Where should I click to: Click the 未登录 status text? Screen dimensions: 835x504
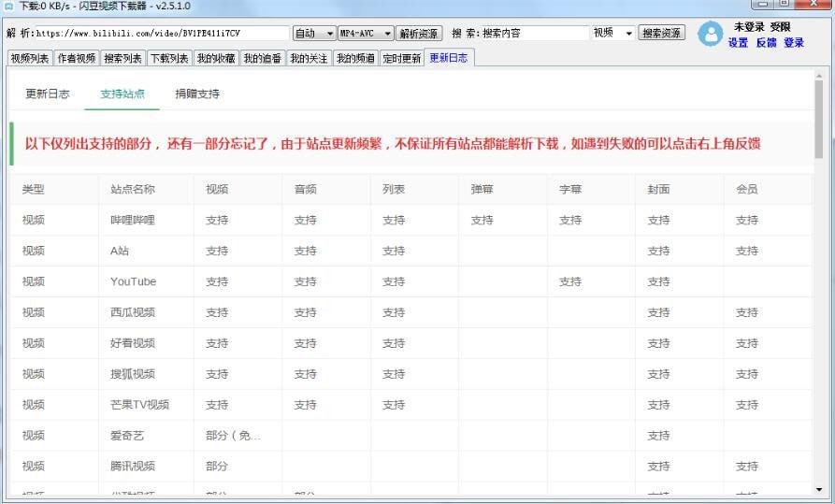(749, 26)
